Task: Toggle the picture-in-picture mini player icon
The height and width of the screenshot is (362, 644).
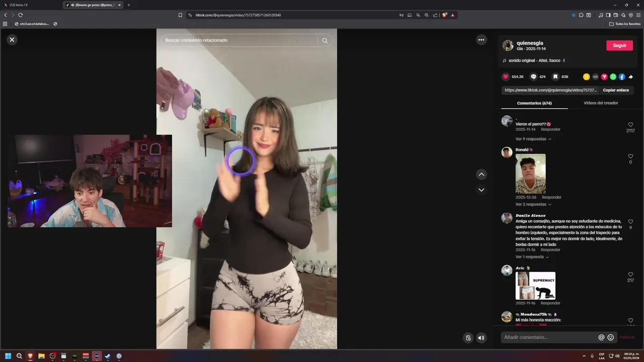Action: (468, 338)
